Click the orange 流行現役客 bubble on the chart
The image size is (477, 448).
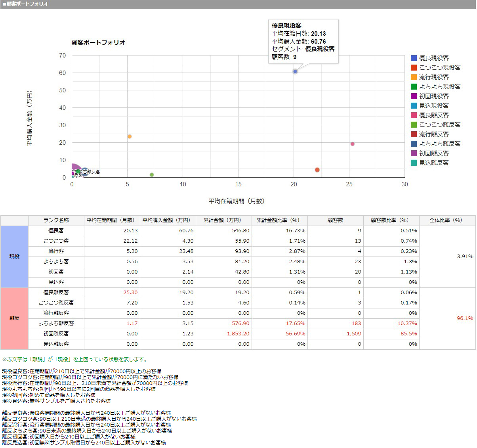(129, 136)
